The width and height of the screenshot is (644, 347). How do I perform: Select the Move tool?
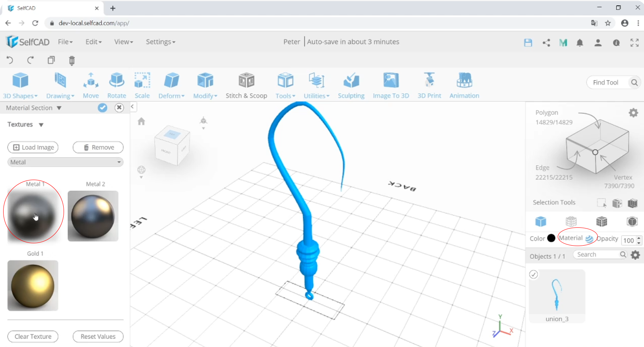(x=91, y=85)
